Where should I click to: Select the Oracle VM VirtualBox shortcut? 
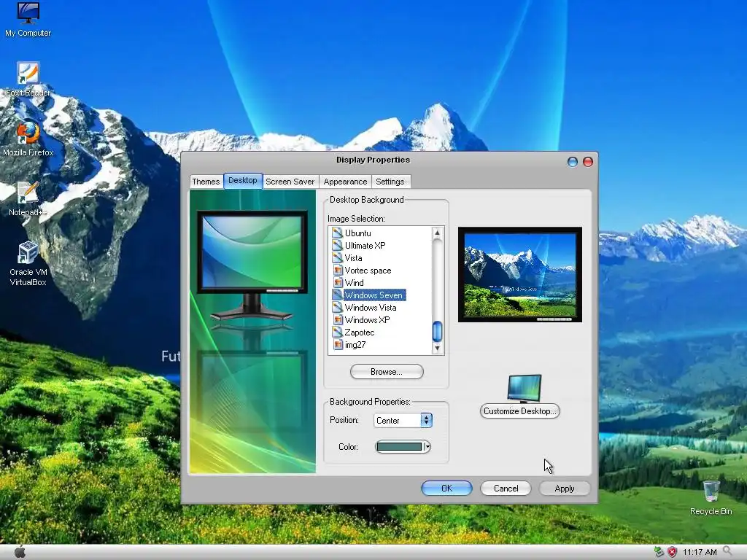pyautogui.click(x=28, y=264)
